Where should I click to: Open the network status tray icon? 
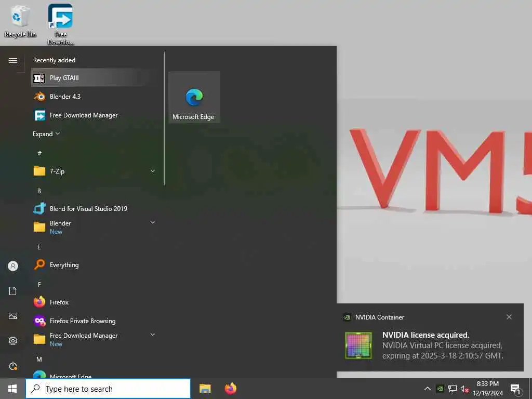[453, 389]
